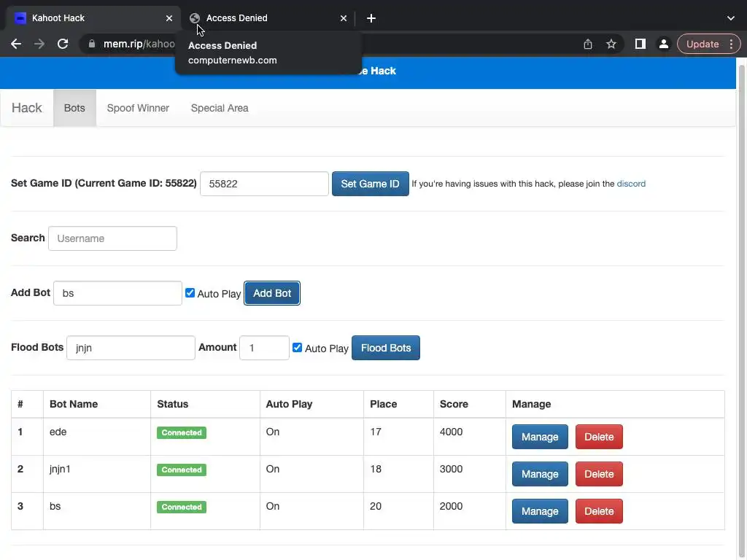Click the Add Bot name field

[117, 293]
